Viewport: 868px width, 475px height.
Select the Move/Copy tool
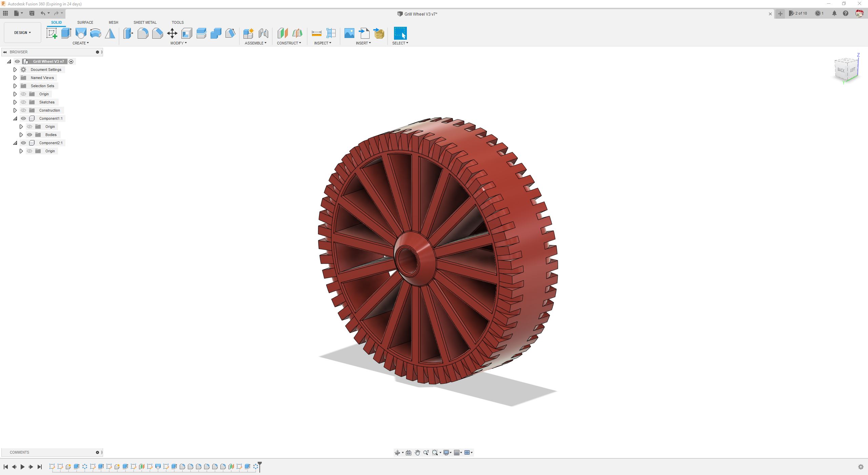coord(172,33)
